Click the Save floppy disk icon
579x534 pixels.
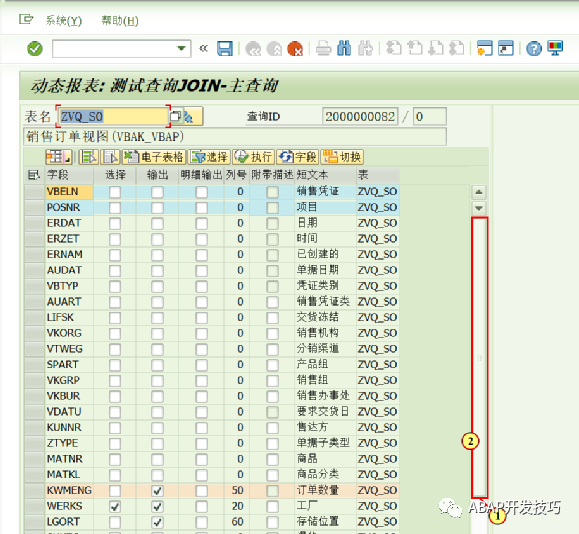click(x=225, y=48)
